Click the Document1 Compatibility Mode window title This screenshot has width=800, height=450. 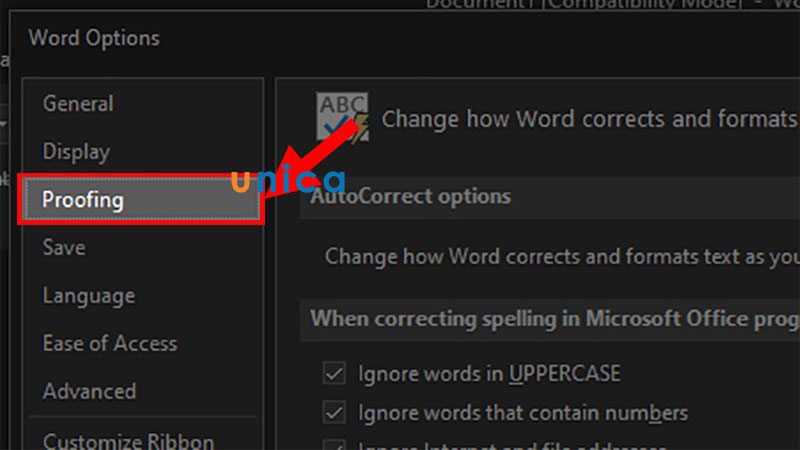tap(600, 4)
